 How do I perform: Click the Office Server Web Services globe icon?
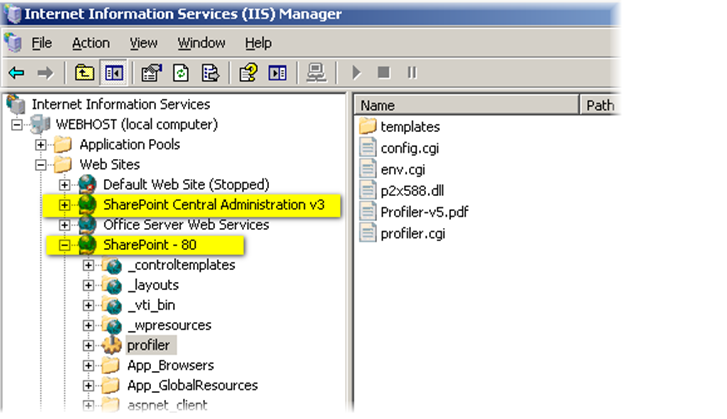pyautogui.click(x=87, y=225)
